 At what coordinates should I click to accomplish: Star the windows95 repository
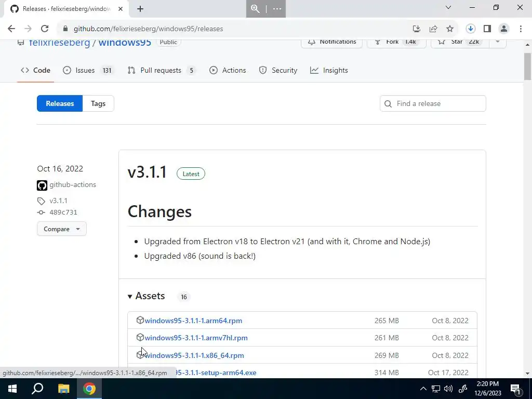tap(460, 42)
